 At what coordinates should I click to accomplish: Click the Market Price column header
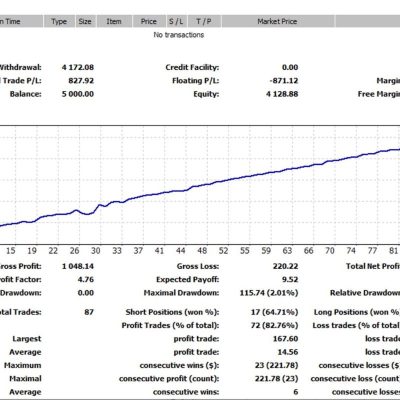point(277,22)
